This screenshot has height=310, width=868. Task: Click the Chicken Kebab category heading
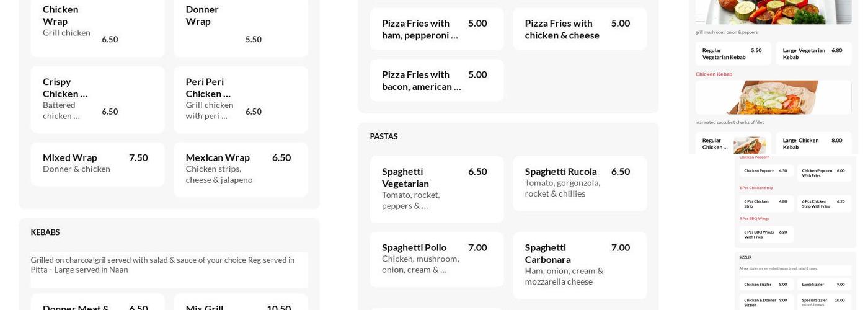click(x=714, y=74)
